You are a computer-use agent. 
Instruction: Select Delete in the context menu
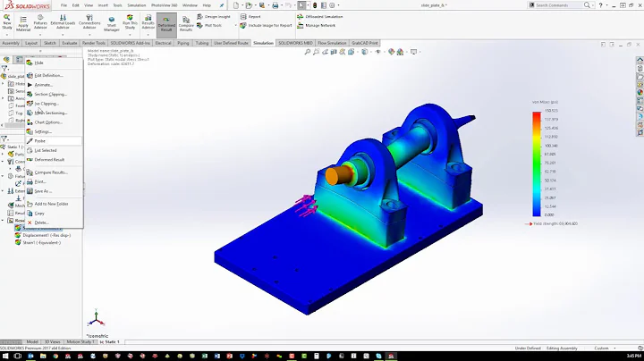(54, 222)
